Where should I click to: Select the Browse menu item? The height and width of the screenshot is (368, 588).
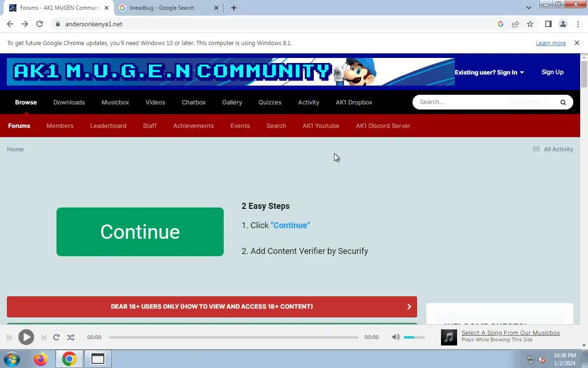pyautogui.click(x=26, y=102)
